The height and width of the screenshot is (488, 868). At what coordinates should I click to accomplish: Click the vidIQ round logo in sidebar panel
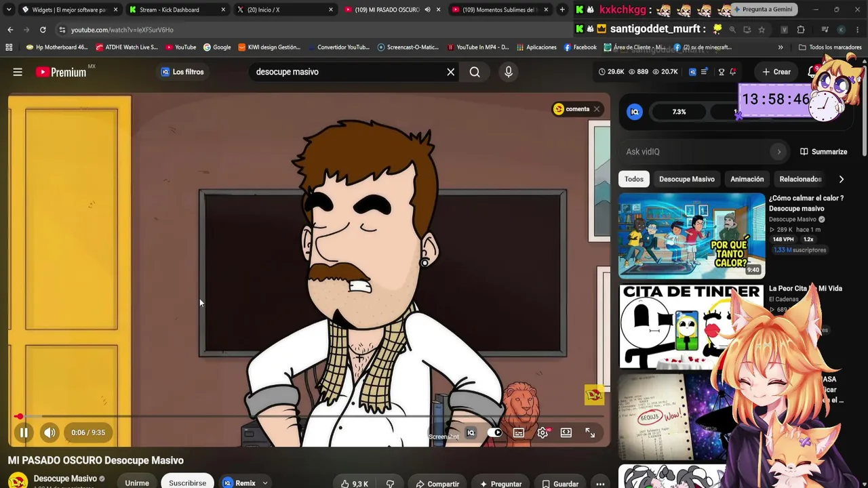pos(635,112)
